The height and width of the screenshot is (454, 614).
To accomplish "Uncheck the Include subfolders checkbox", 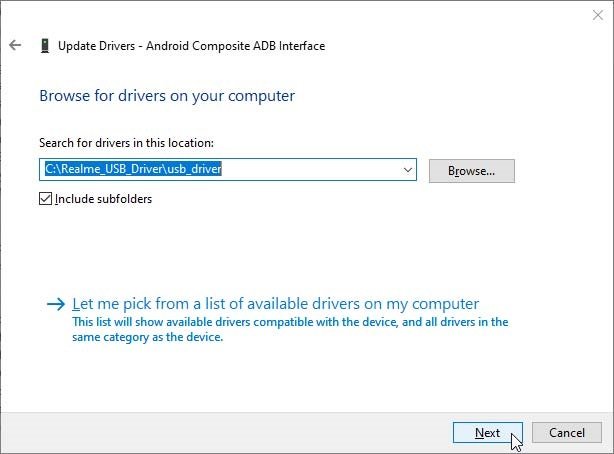I will [x=45, y=199].
